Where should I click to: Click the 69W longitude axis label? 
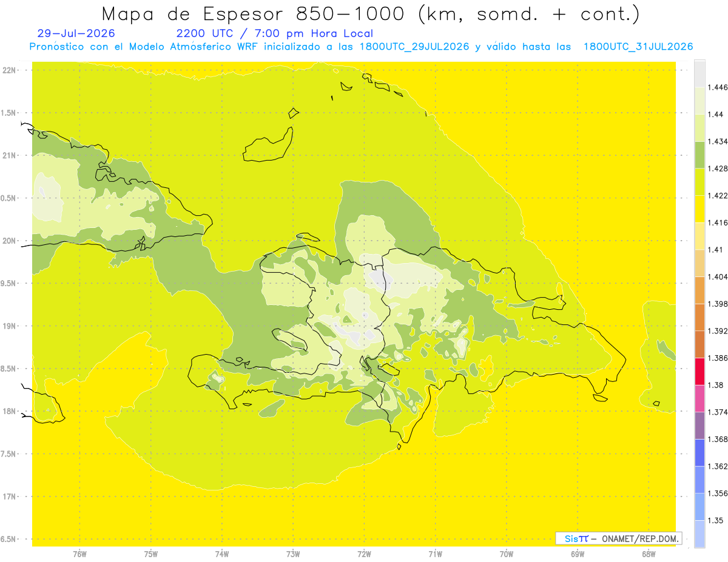pos(578,554)
